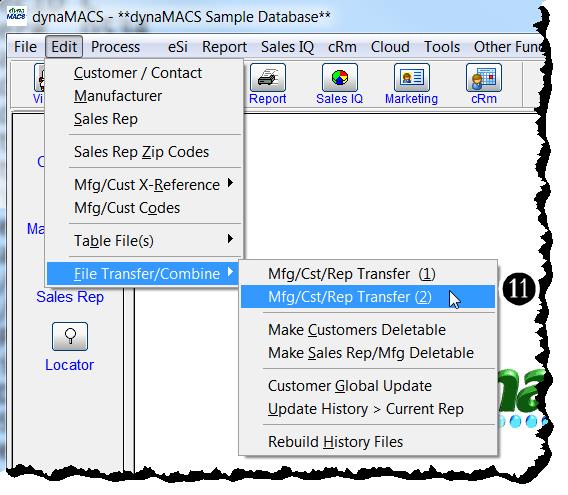The height and width of the screenshot is (495, 568).
Task: Click the Sales Rep sidebar link
Action: click(70, 297)
